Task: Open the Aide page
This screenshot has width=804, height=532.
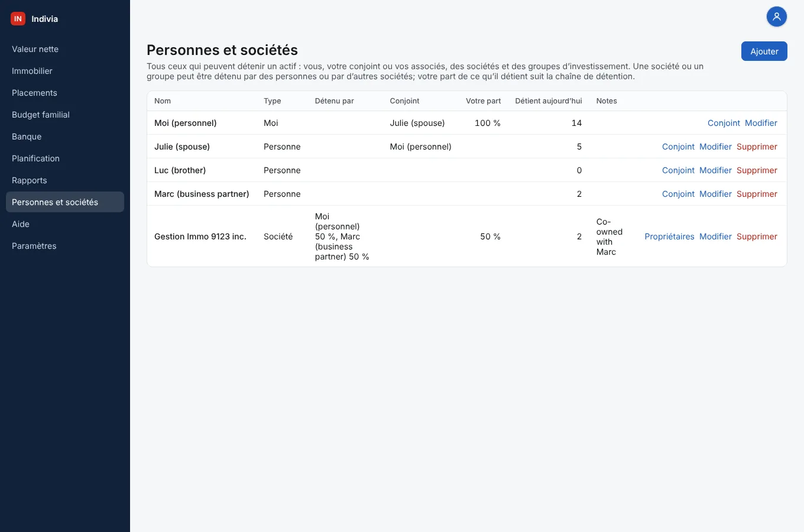Action: pyautogui.click(x=65, y=224)
